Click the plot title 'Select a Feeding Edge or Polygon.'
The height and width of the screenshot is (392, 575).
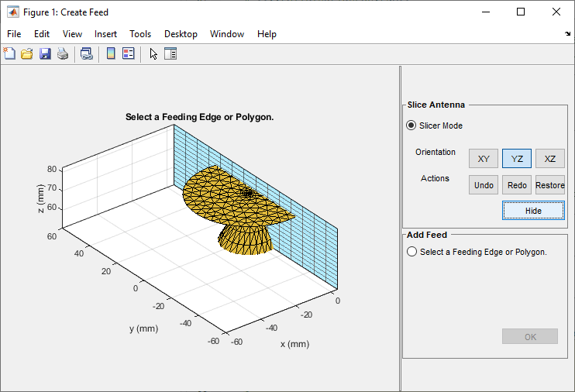tap(199, 117)
